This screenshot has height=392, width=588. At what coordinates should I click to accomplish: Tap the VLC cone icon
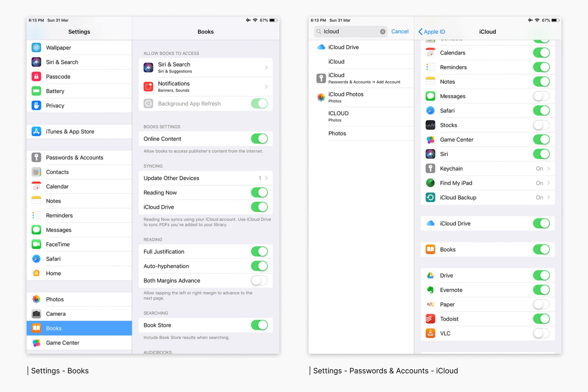pos(430,333)
